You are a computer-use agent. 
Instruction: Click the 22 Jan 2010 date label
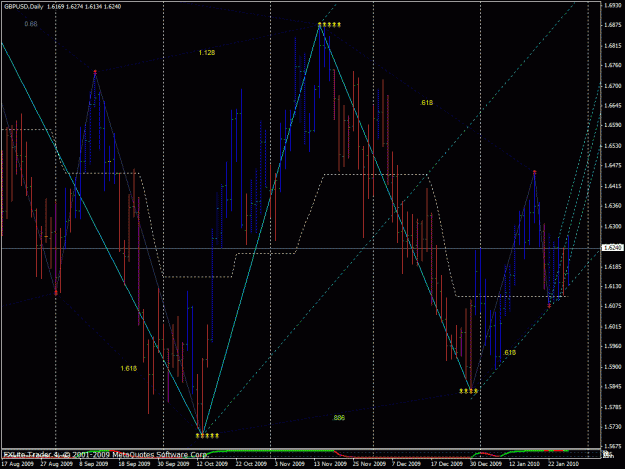563,464
